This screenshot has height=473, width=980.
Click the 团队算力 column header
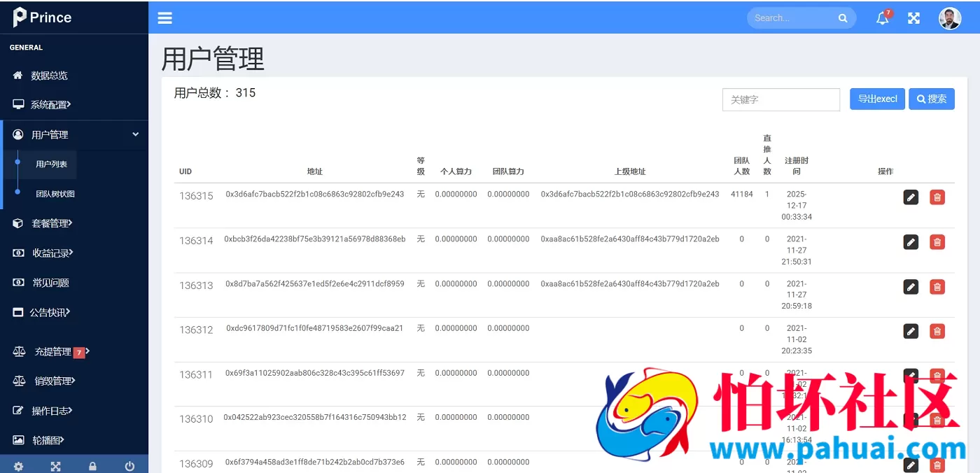[508, 171]
